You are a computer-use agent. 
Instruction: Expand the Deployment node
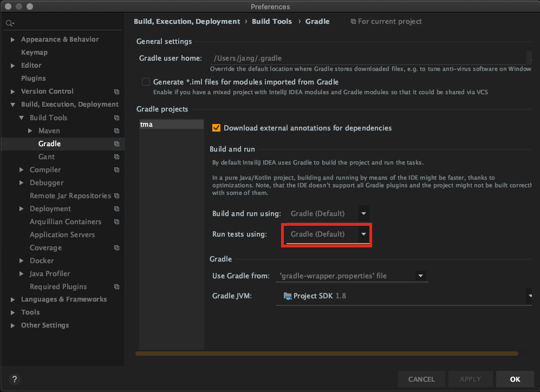pyautogui.click(x=21, y=209)
